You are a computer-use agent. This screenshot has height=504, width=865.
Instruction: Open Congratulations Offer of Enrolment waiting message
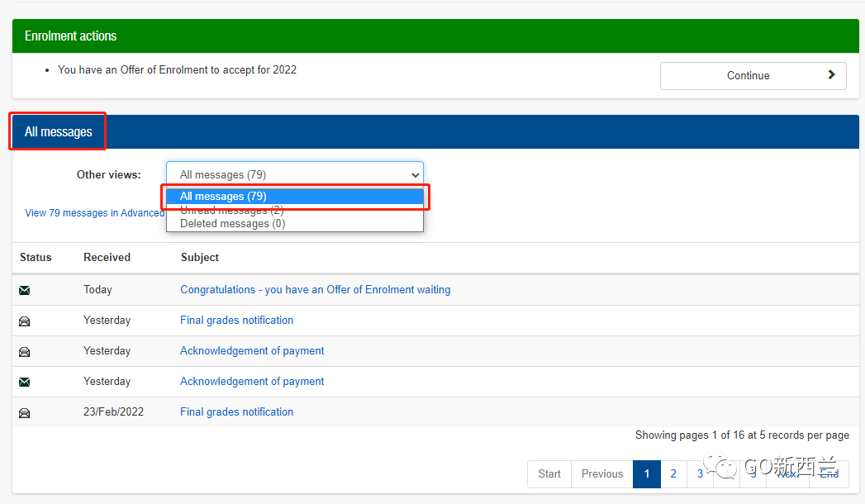coord(315,289)
